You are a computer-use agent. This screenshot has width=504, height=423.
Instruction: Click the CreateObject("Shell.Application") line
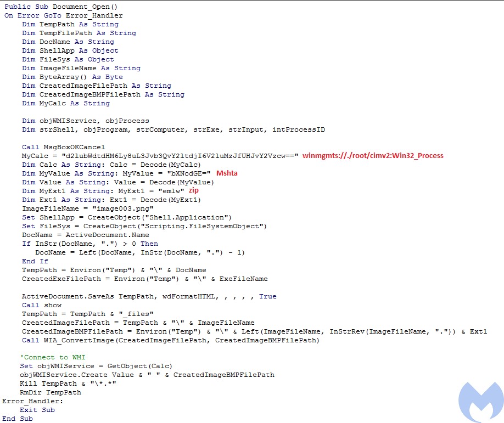[127, 217]
